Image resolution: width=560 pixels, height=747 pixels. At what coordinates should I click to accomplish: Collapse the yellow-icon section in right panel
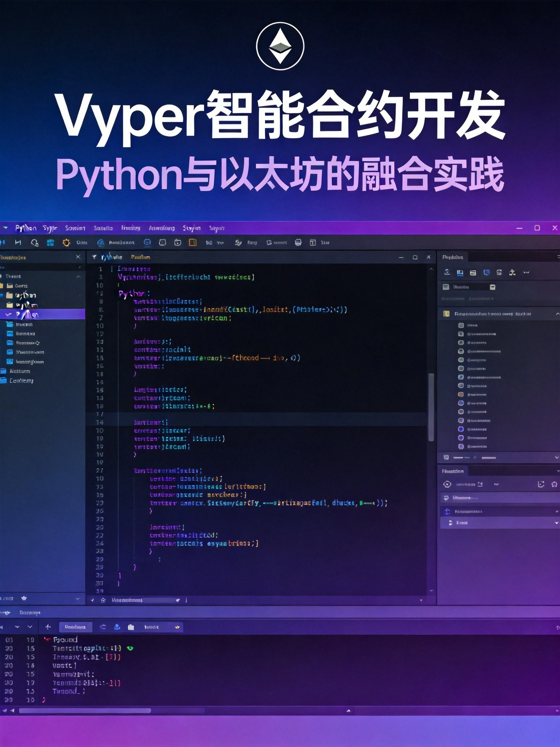[557, 314]
